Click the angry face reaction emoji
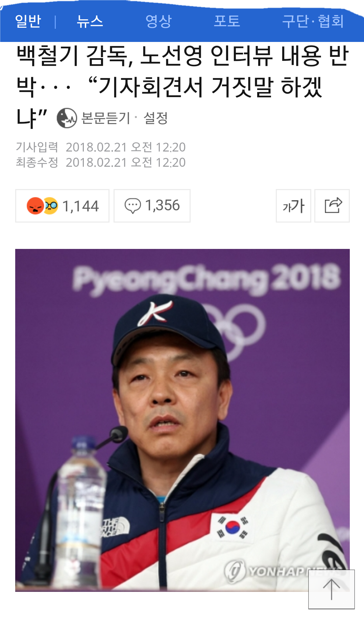The width and height of the screenshot is (364, 624). click(35, 206)
